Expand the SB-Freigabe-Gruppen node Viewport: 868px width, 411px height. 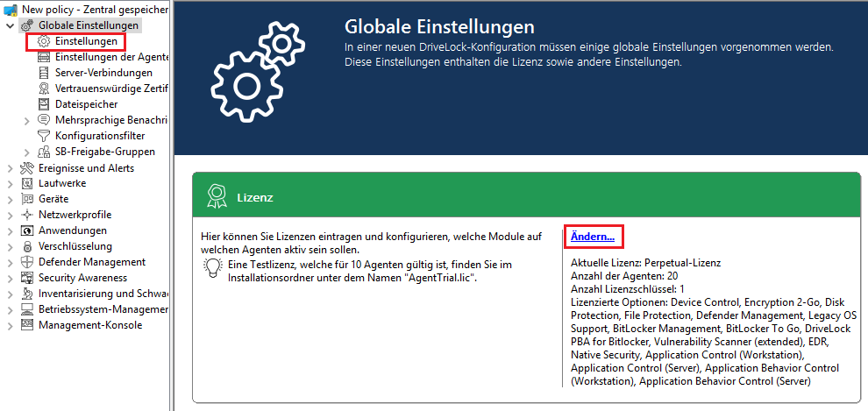point(27,152)
